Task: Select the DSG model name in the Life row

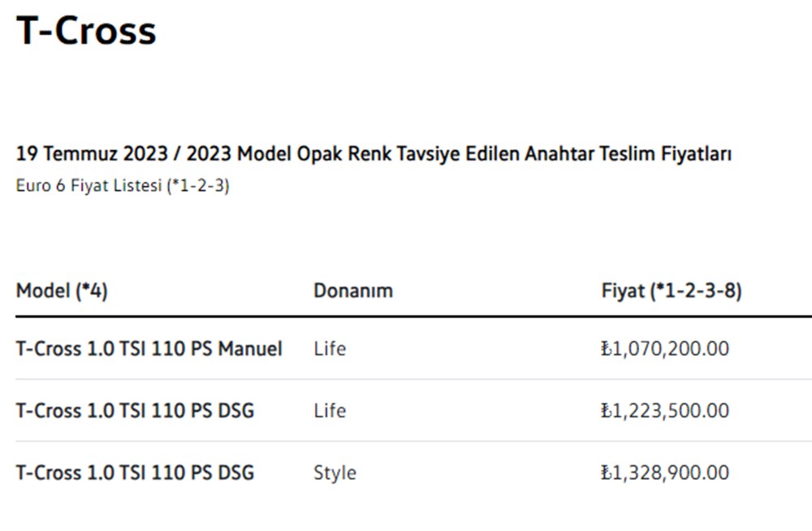Action: 135,411
